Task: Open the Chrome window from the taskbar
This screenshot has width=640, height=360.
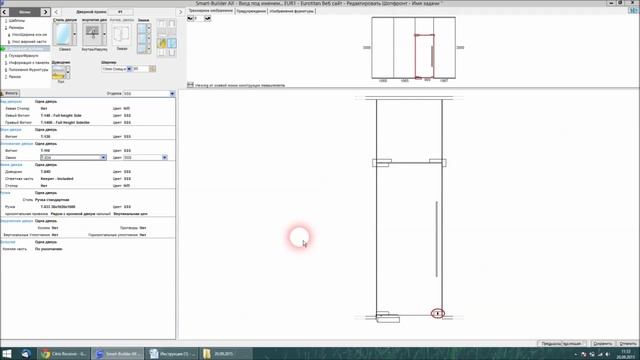Action: tap(63, 353)
